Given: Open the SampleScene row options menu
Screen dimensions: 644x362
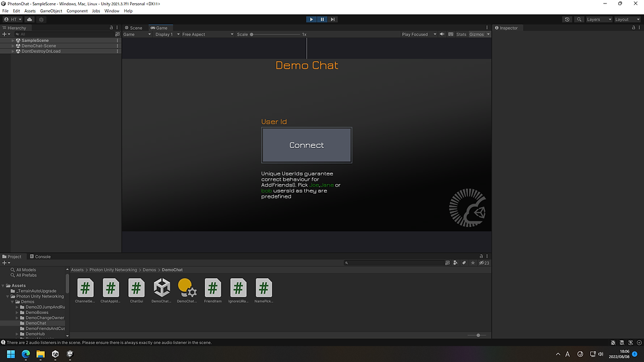Looking at the screenshot, I should [x=118, y=40].
